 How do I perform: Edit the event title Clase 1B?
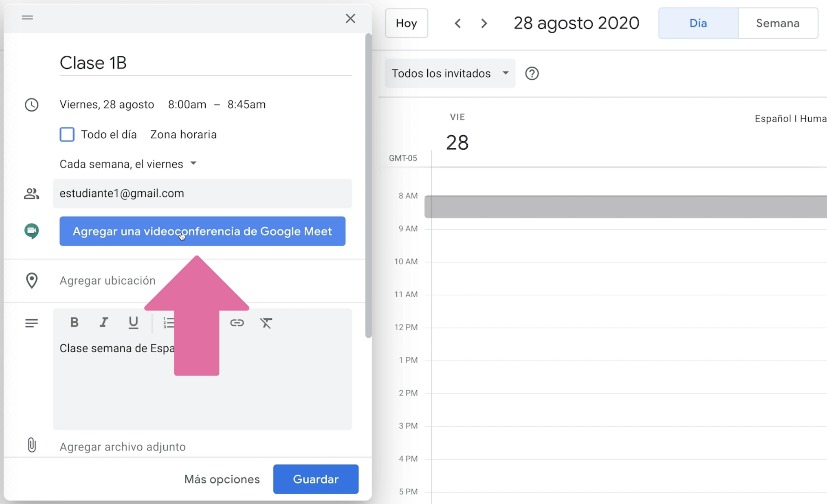tap(206, 63)
